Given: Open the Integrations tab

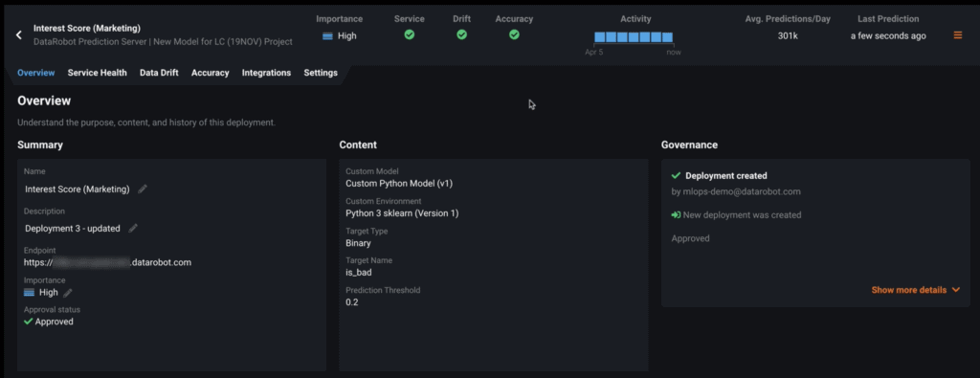Looking at the screenshot, I should pos(266,73).
